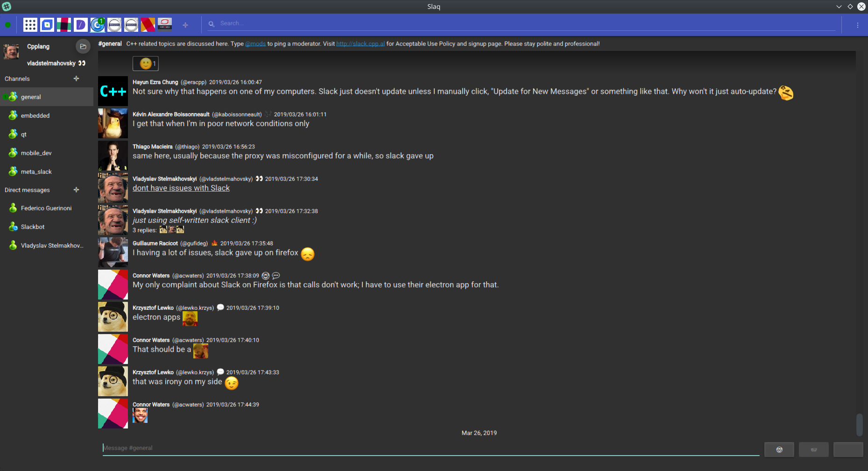Open the 3 replies thread
The width and height of the screenshot is (868, 471).
point(158,230)
